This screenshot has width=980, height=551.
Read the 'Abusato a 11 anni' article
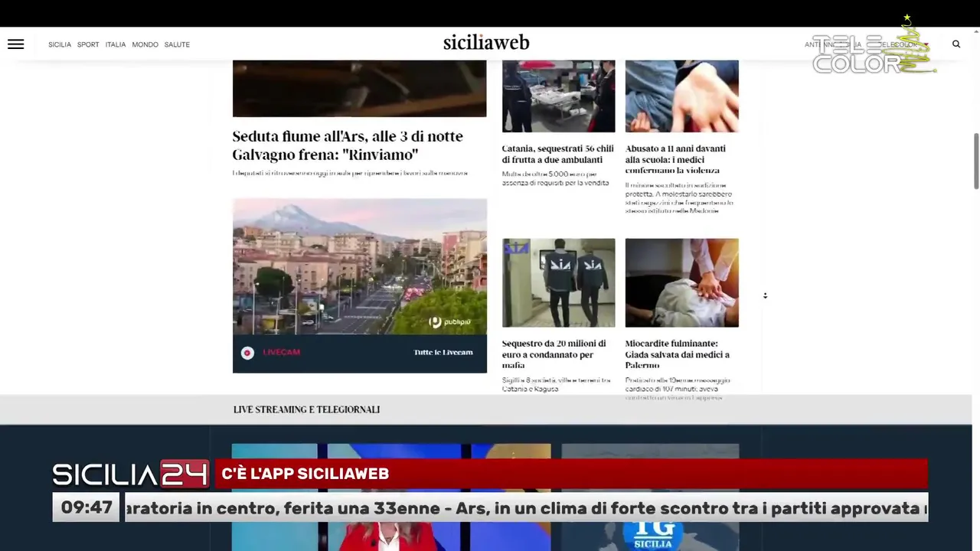point(675,159)
